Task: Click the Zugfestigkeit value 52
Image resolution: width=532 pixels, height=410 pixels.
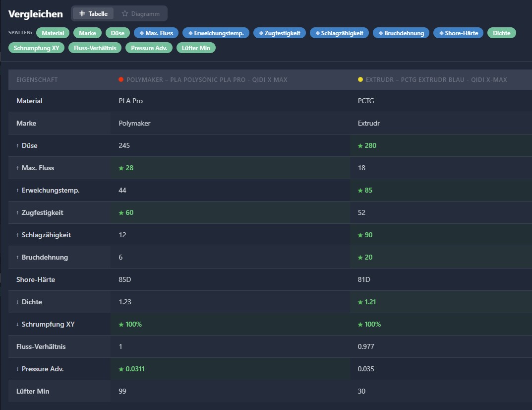Action: [x=361, y=212]
